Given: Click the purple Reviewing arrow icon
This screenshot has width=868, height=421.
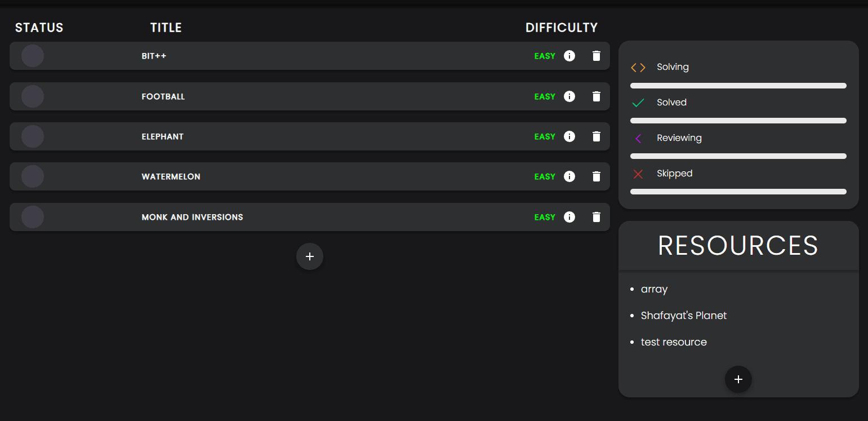Looking at the screenshot, I should point(638,139).
